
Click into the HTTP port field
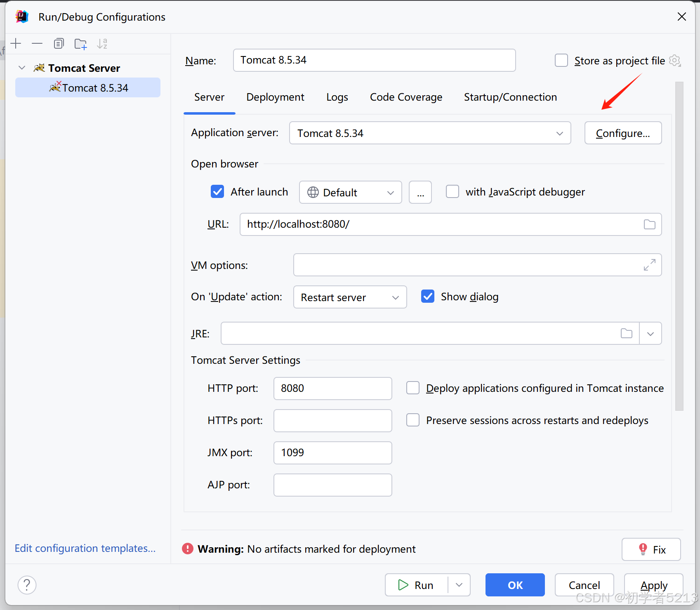(333, 389)
